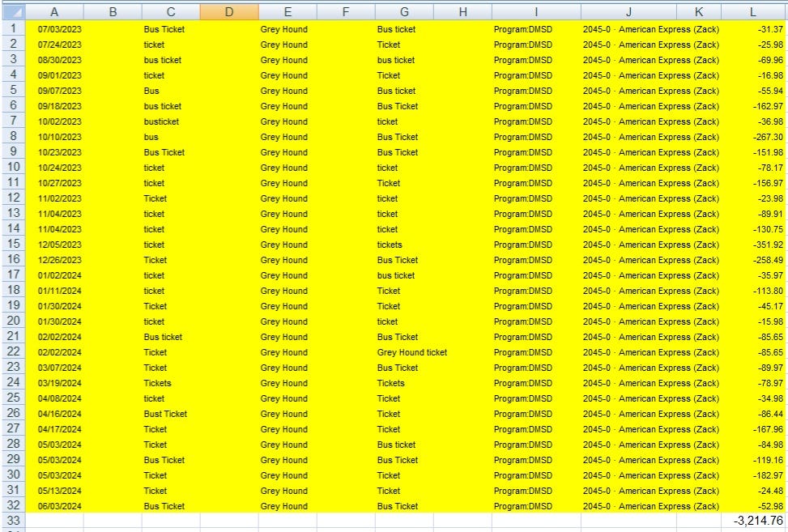Select row 22 header

pos(13,351)
